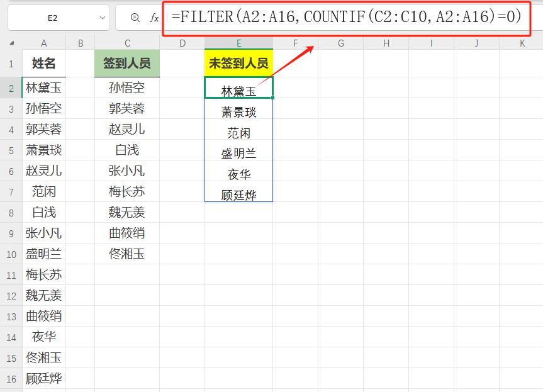Screen dimensions: 543x392
Task: Select cell C3 郭芙蓉
Action: pyautogui.click(x=127, y=108)
